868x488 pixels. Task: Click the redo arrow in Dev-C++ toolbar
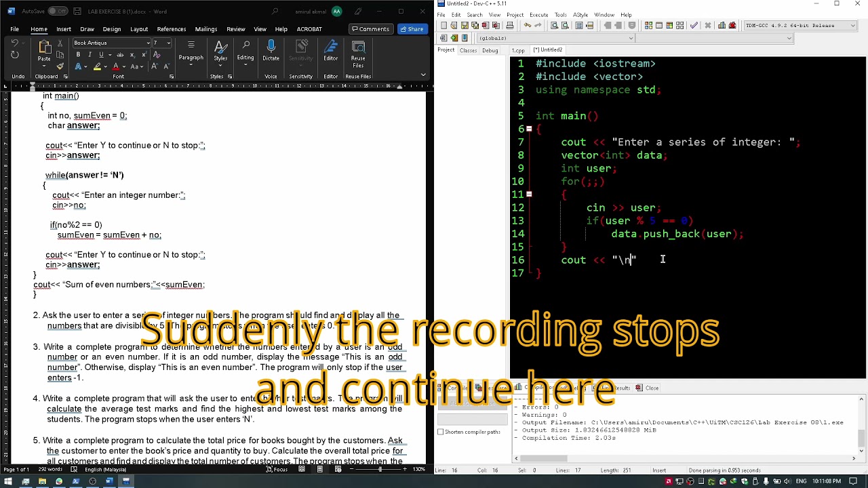pos(537,25)
